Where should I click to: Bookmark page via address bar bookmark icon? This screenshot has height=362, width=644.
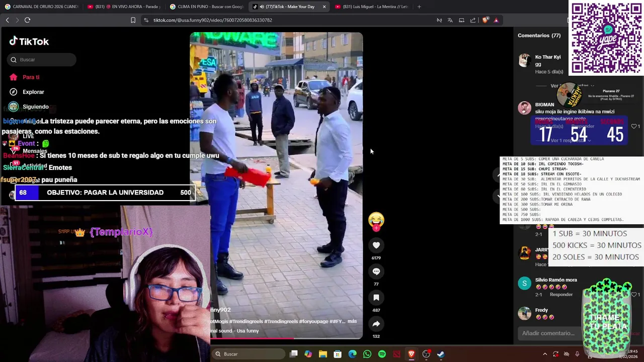click(x=133, y=20)
